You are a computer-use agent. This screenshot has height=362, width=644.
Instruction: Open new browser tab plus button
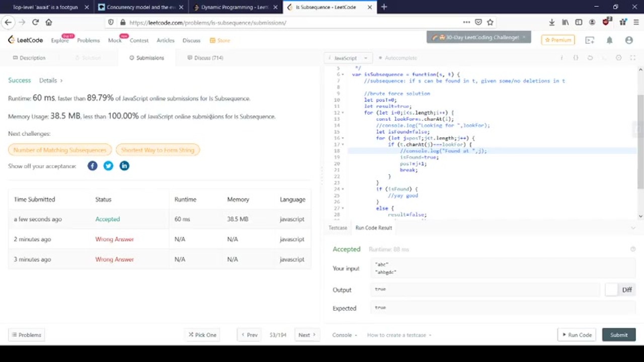[384, 7]
